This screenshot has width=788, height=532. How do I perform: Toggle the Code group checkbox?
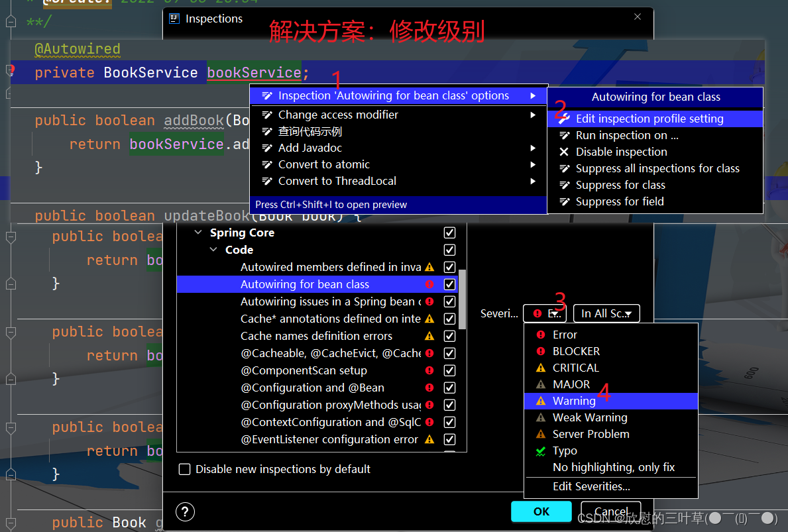point(450,250)
